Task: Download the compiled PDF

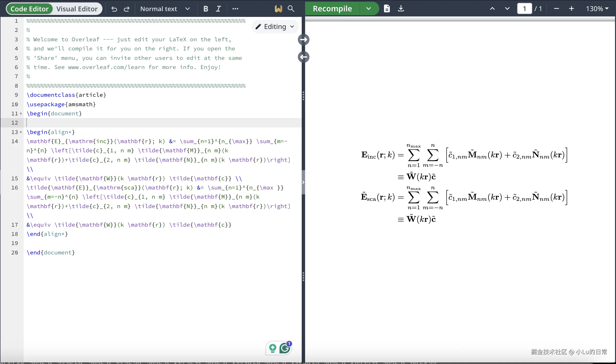Action: [401, 9]
